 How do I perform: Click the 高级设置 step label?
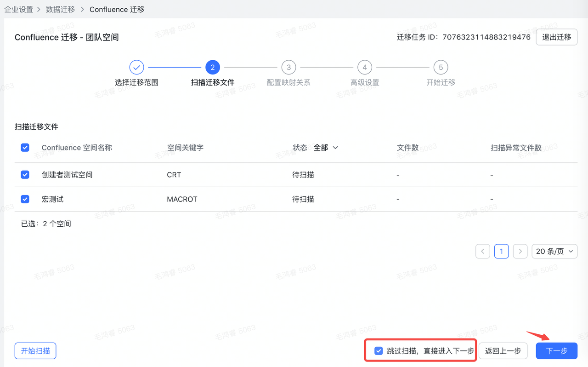tap(365, 83)
